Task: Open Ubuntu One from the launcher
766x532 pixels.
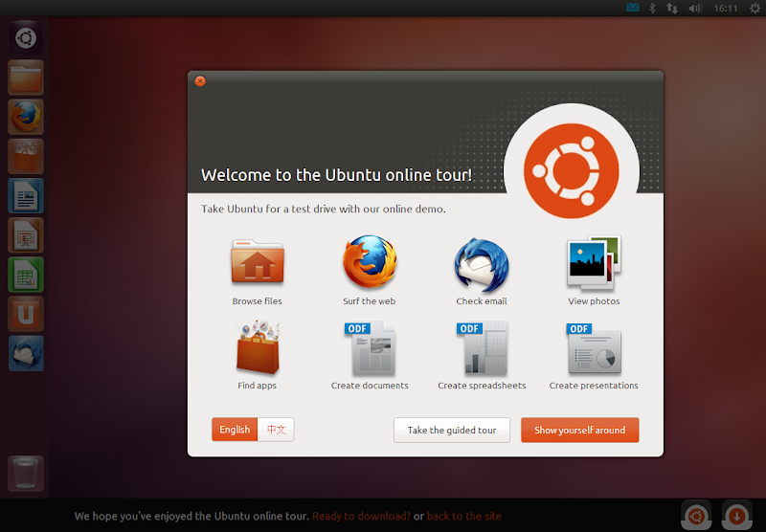Action: pos(26,314)
